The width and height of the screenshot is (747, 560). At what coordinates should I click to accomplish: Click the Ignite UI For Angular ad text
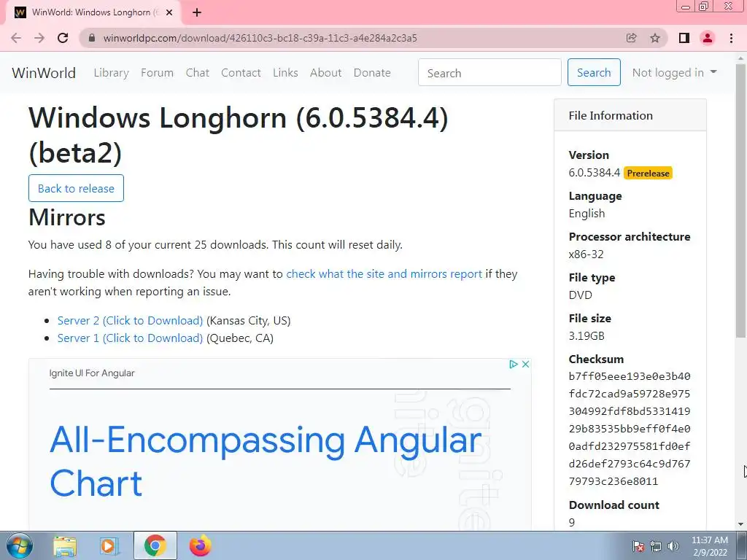click(x=92, y=373)
